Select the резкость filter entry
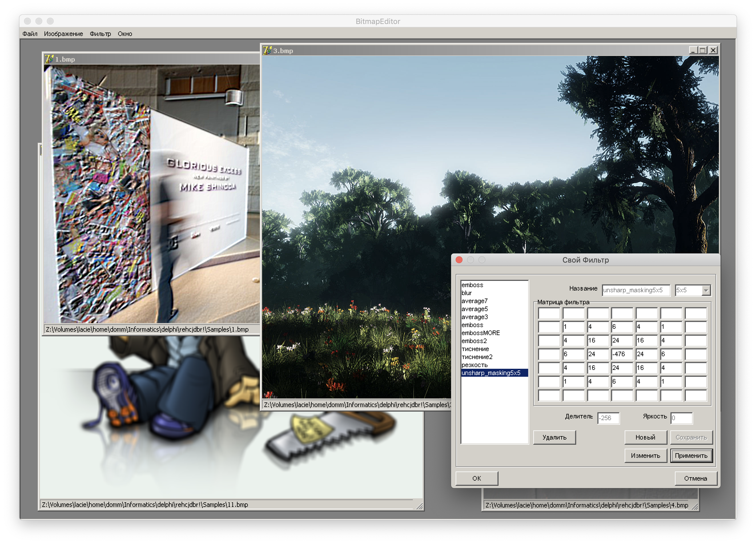 (474, 365)
